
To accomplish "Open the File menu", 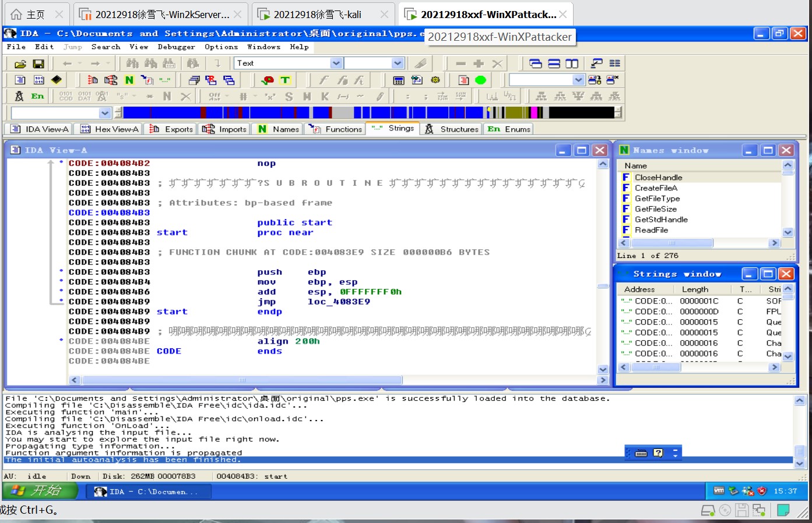I will click(x=16, y=47).
